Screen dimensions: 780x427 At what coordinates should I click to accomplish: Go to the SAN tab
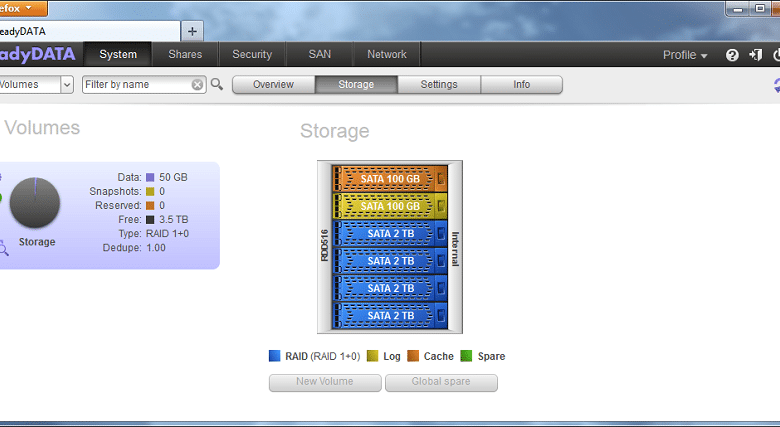tap(319, 54)
